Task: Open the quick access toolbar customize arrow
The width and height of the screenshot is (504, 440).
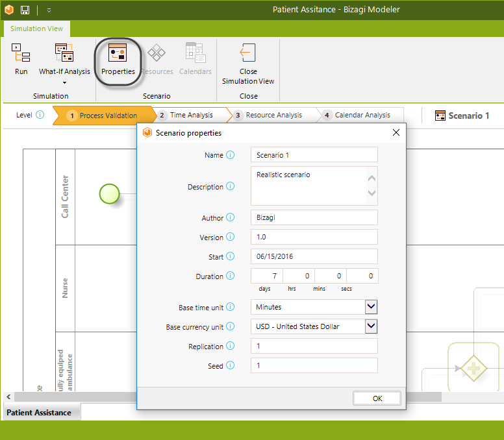Action: pos(49,10)
